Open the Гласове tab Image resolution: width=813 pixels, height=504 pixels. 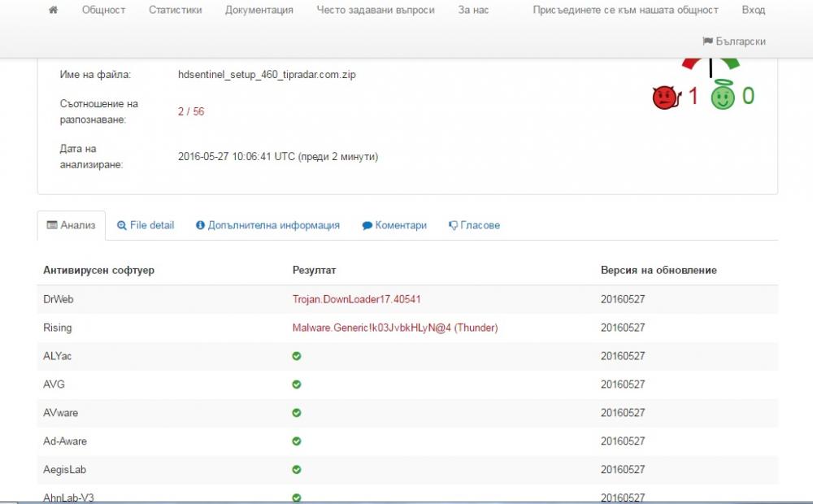475,225
